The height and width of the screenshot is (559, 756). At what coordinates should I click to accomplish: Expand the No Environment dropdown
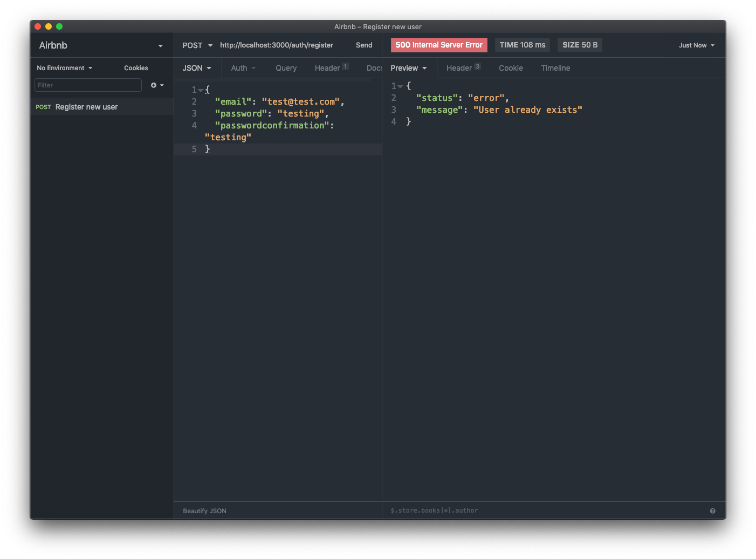(65, 68)
